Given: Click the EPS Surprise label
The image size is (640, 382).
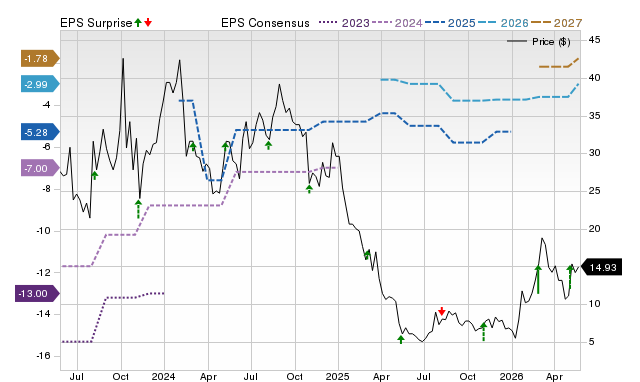Looking at the screenshot, I should (96, 23).
